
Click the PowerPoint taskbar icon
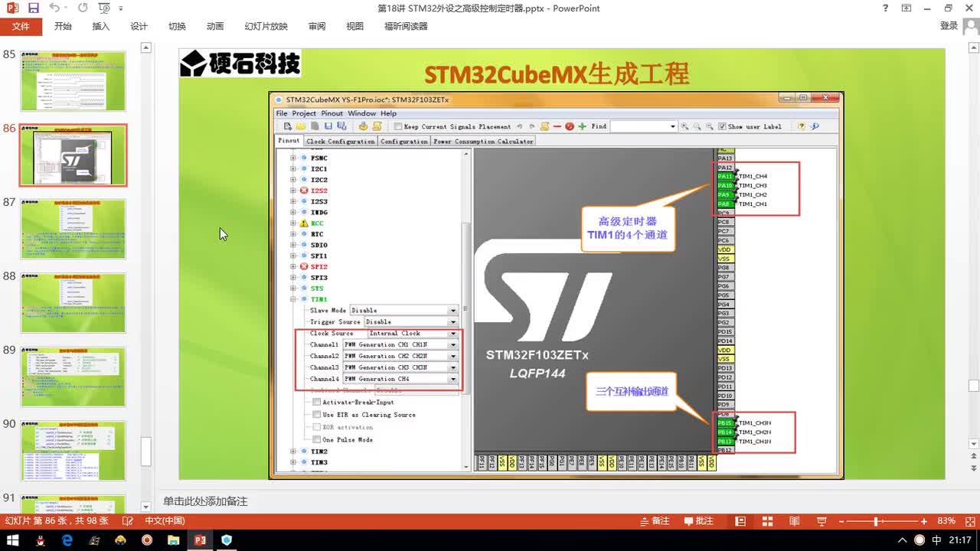(x=200, y=540)
